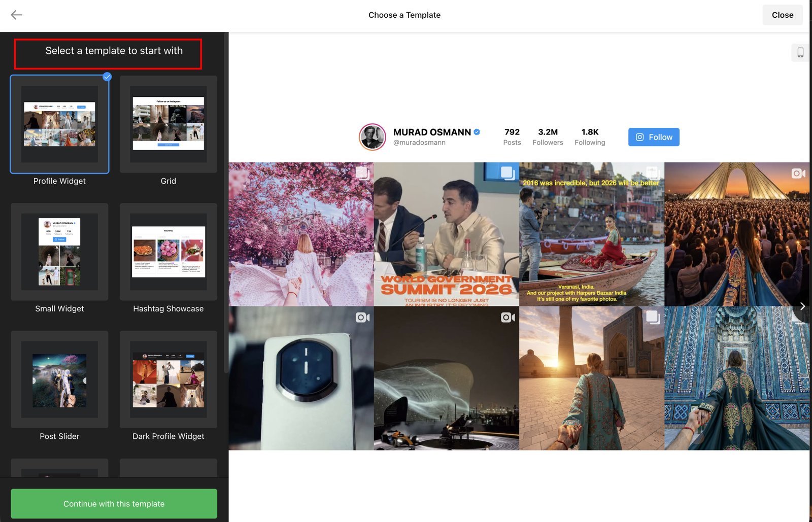Click the Grid template label

(x=168, y=181)
